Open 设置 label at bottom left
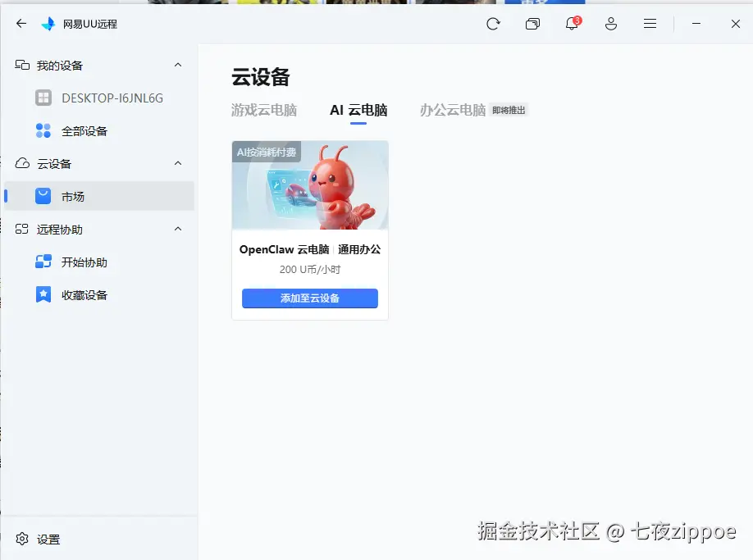753x560 pixels. [x=48, y=540]
